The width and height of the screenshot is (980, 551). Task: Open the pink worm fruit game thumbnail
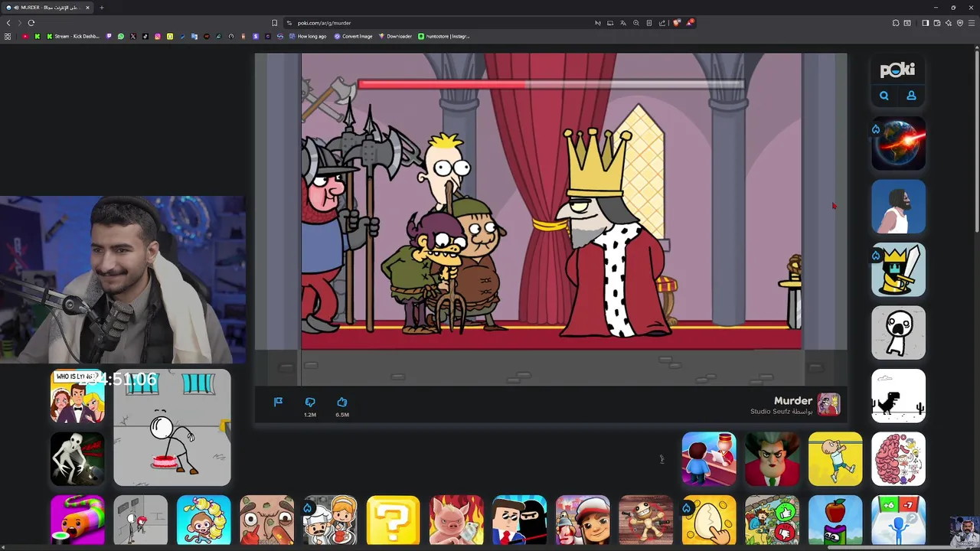click(x=77, y=520)
